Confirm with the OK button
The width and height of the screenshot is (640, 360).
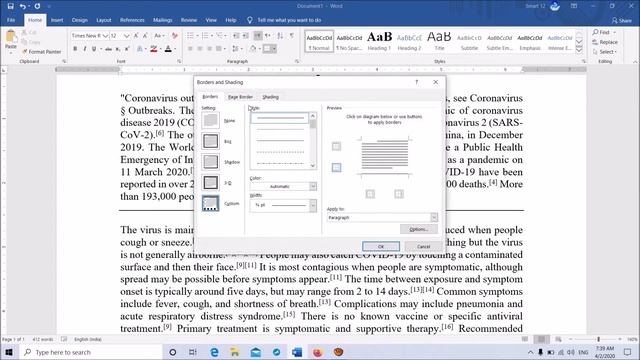[x=381, y=247]
